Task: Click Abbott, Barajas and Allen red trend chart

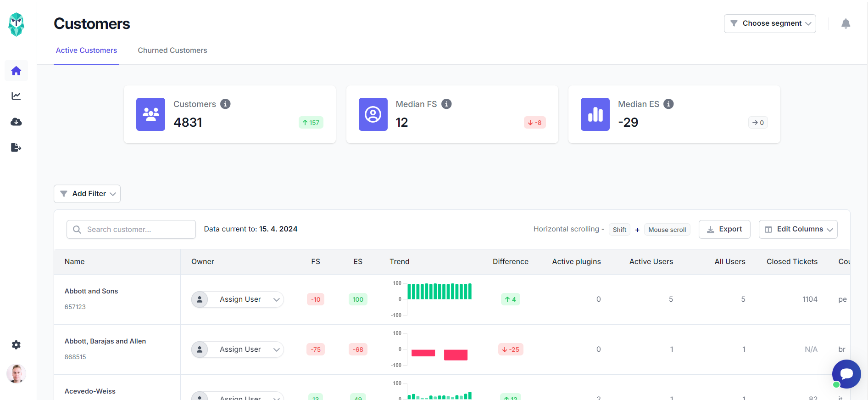Action: [439, 355]
